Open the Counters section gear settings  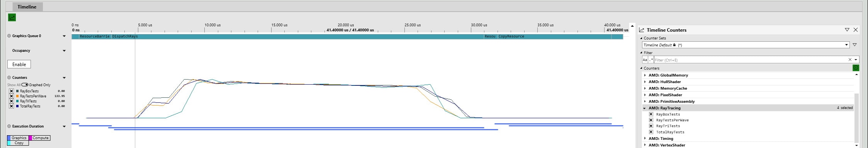(x=9, y=78)
